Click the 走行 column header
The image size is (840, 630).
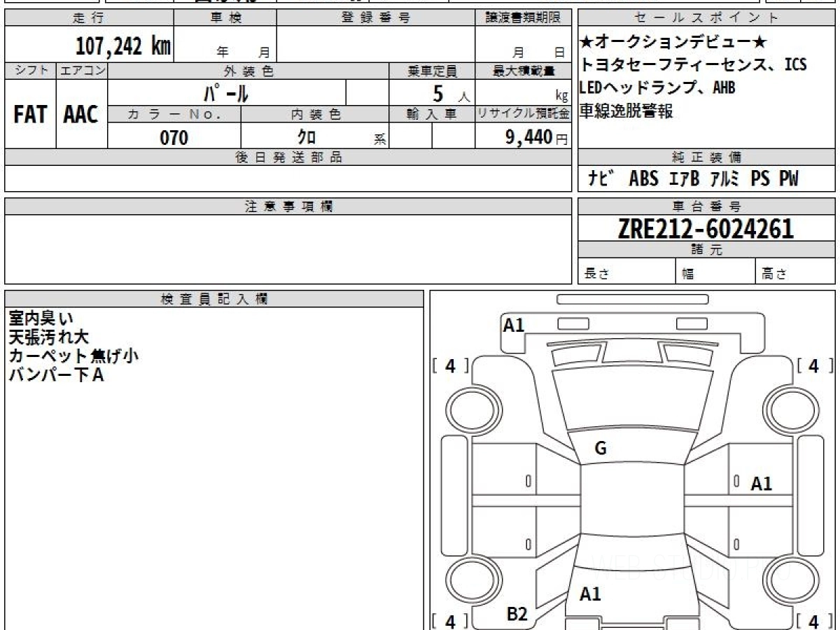tap(89, 18)
